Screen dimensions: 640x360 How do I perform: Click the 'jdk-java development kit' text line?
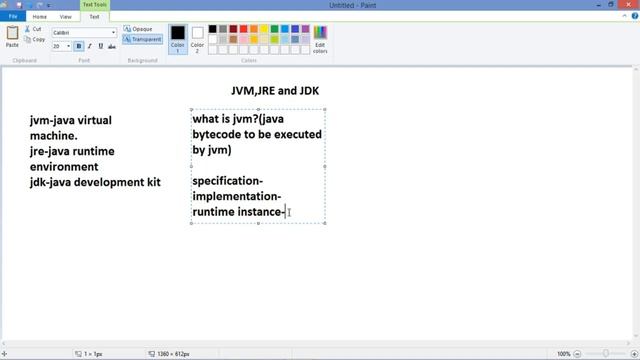(95, 182)
